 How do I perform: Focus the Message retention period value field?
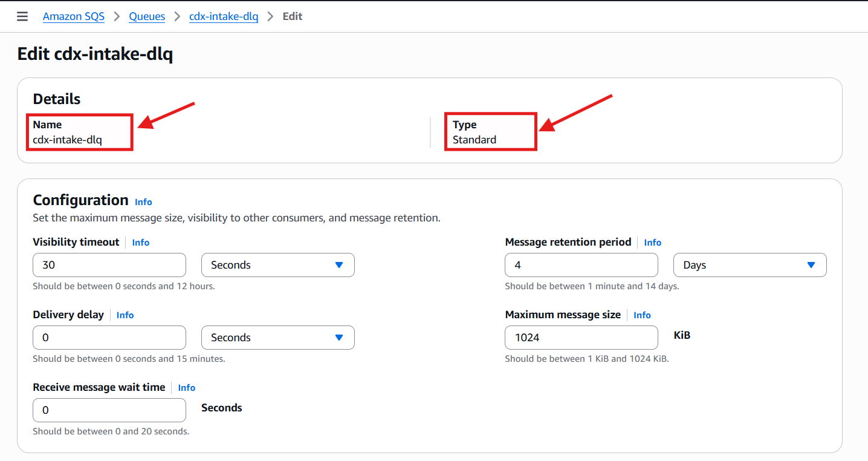581,265
